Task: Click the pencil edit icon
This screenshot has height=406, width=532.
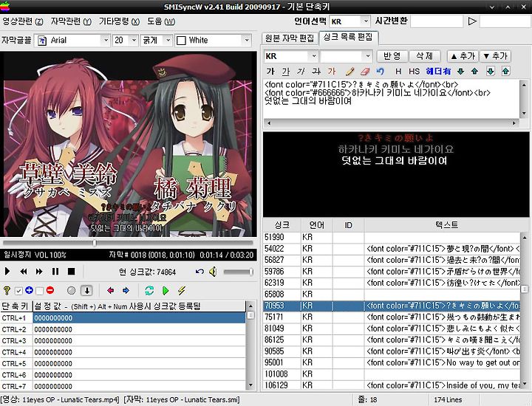Action: (349, 71)
